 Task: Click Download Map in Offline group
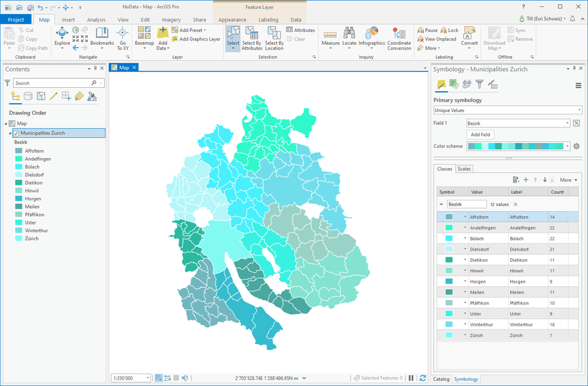494,38
